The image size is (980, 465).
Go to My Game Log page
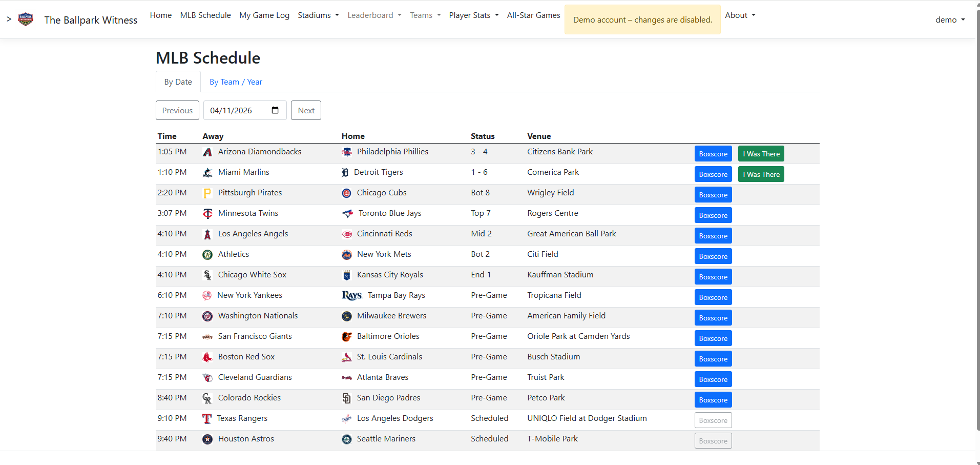(x=264, y=15)
